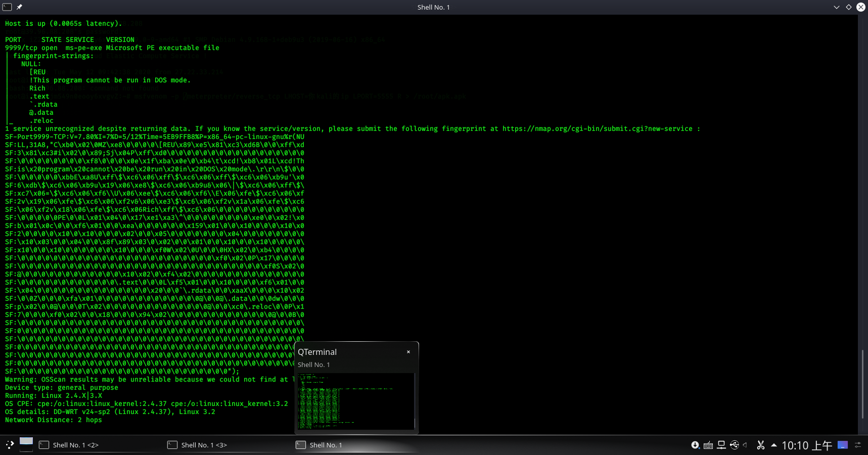
Task: Open the network connections tray icon
Action: [x=721, y=445]
